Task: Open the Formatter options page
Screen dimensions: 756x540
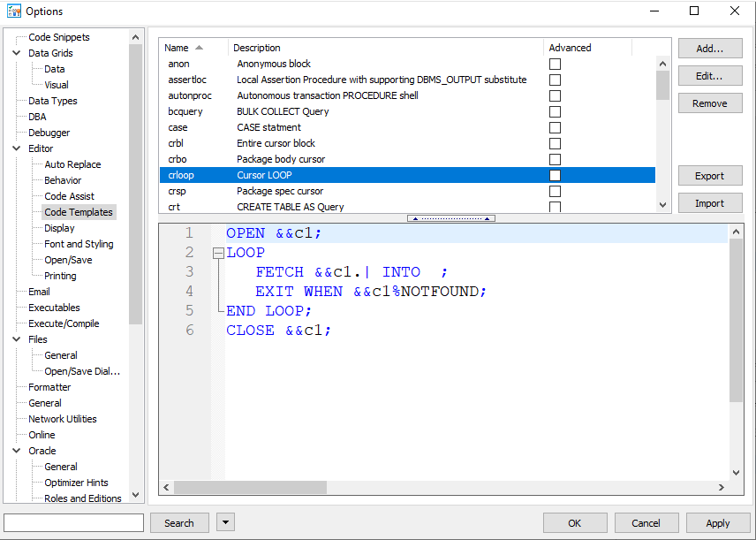Action: pos(49,387)
